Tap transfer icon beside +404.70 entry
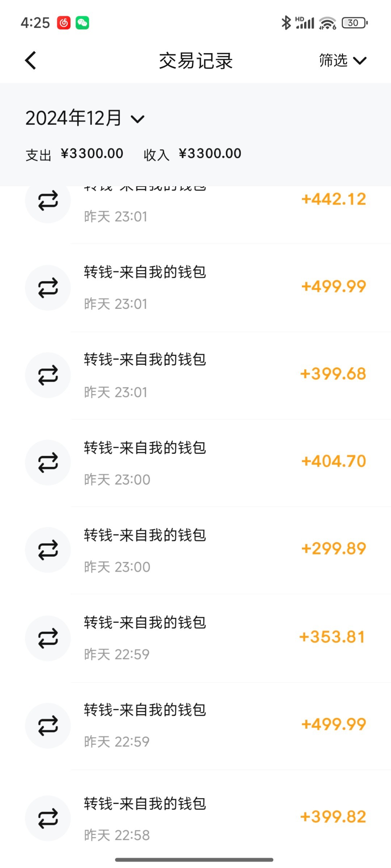391x868 pixels. coord(48,463)
